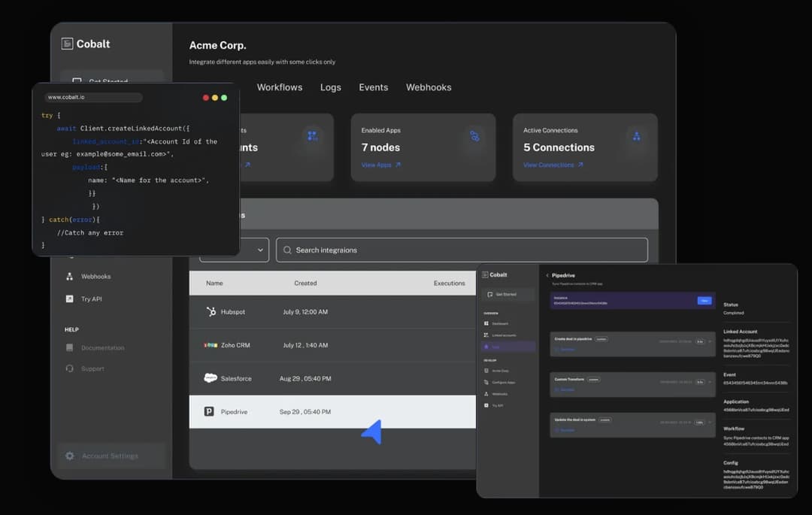Click the blue button in the Instance banner

pos(704,301)
